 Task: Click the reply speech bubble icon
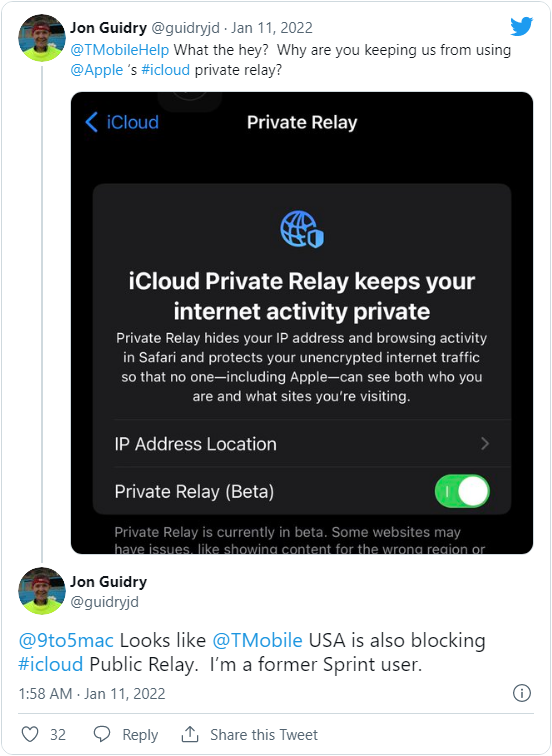pos(102,734)
